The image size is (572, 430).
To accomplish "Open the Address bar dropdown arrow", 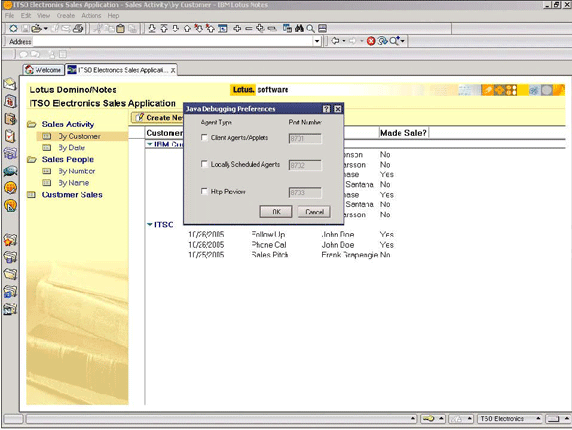I will [317, 41].
